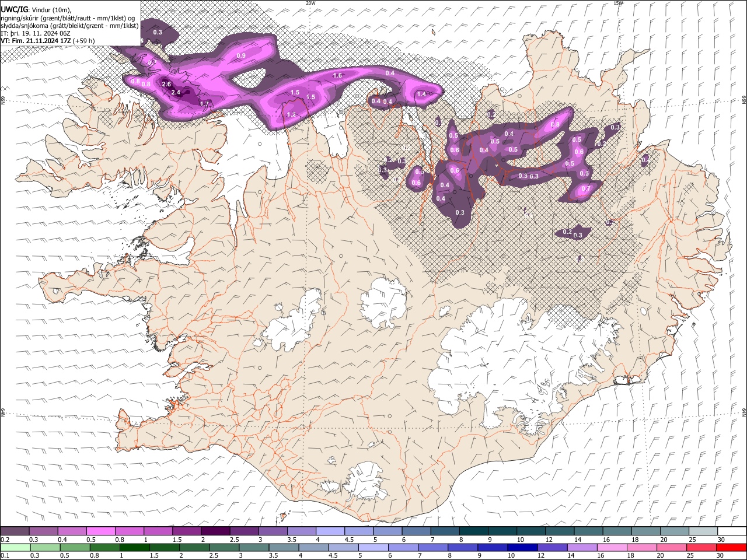The width and height of the screenshot is (747, 560).
Task: Click the upper legend swatch between 25 and 30
Action: tap(704, 531)
